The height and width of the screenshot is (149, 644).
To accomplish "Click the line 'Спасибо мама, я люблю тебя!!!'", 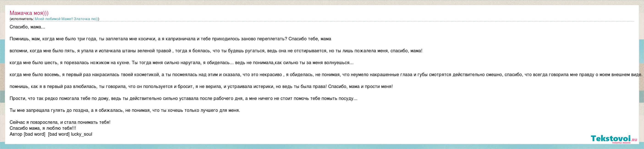I will tap(43, 128).
